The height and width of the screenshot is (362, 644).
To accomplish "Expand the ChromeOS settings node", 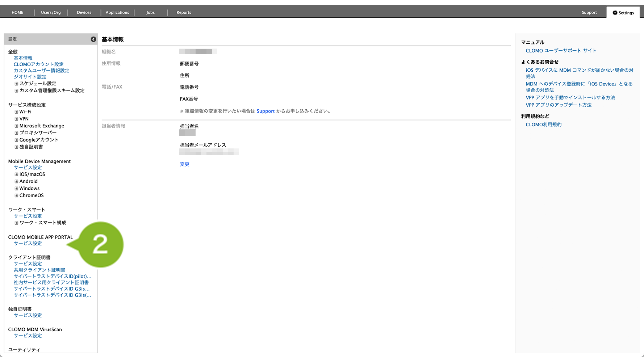I will 16,195.
